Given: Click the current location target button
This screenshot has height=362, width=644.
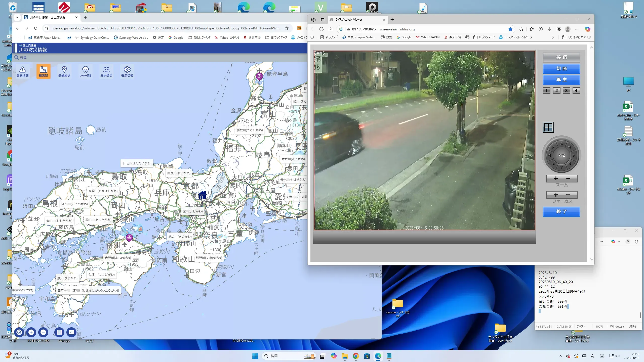Looking at the screenshot, I should pyautogui.click(x=19, y=332).
